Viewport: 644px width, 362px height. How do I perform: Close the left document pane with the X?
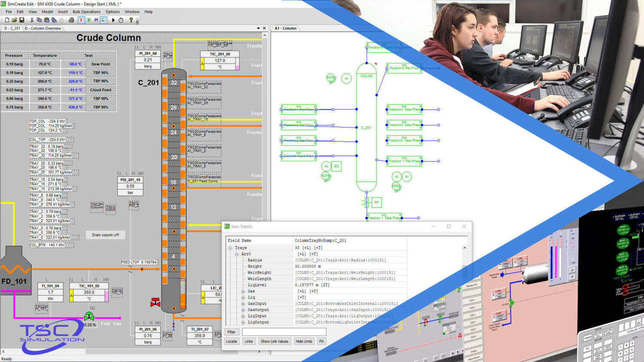264,28
